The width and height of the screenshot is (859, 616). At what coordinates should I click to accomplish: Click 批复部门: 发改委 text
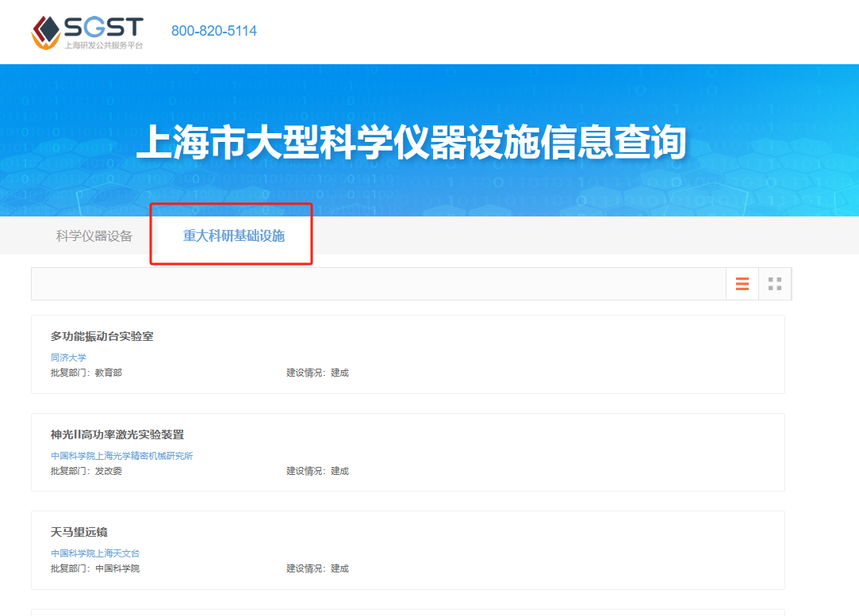pos(86,471)
